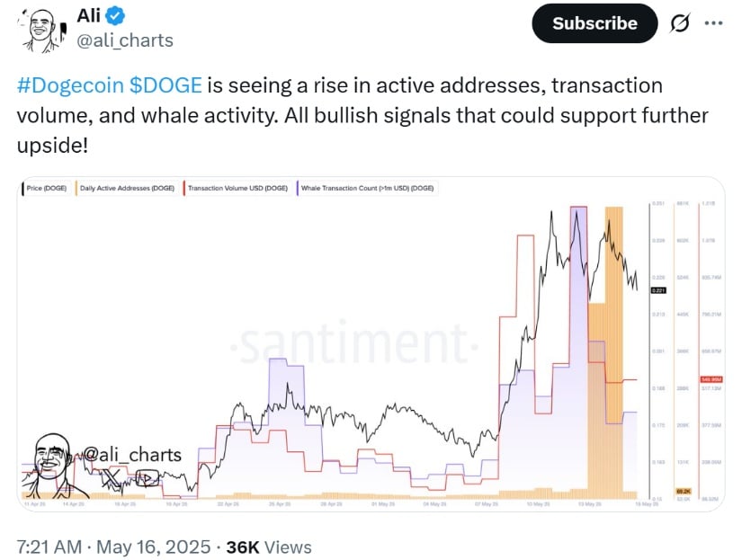Open the #Dogecoin hashtag link
The width and height of the screenshot is (742, 560).
pyautogui.click(x=72, y=86)
